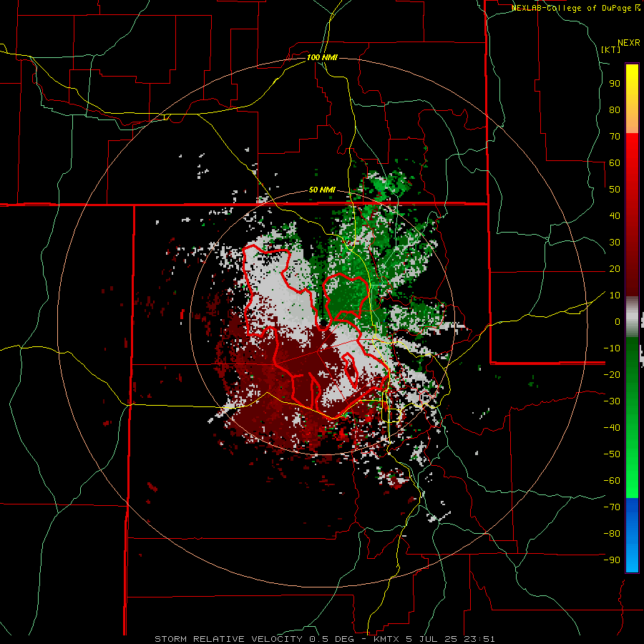Click the 60 value on velocity scale
This screenshot has height=644, width=644.
pos(615,162)
